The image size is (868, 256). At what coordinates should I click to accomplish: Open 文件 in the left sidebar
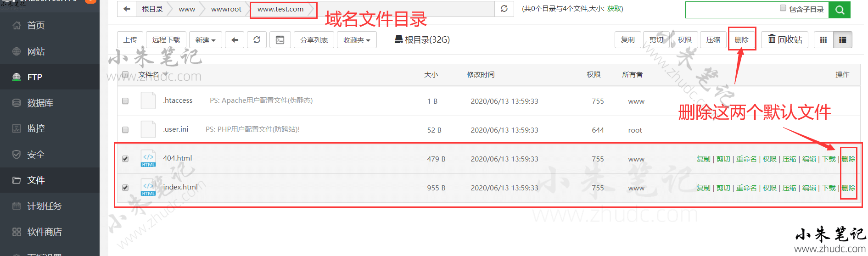coord(36,180)
